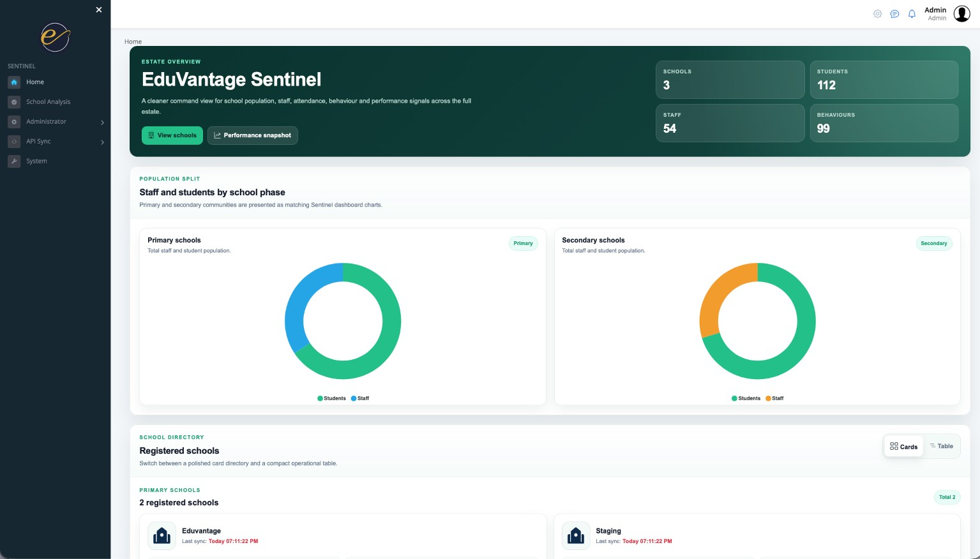Open messages via the chat bubble icon
This screenshot has height=559, width=980.
click(x=894, y=14)
